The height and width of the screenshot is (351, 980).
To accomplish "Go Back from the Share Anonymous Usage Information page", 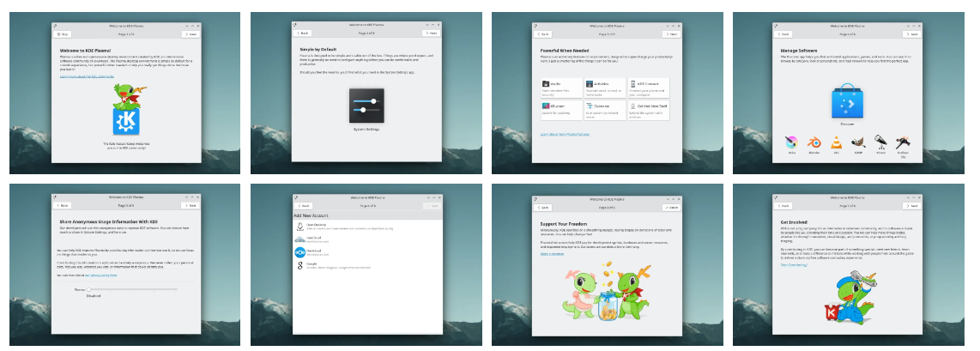I will click(63, 205).
